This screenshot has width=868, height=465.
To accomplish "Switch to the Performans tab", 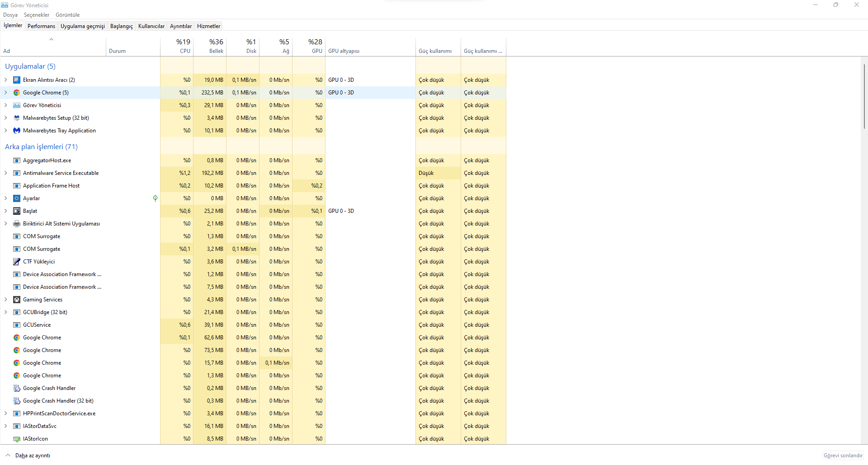I will pyautogui.click(x=41, y=26).
